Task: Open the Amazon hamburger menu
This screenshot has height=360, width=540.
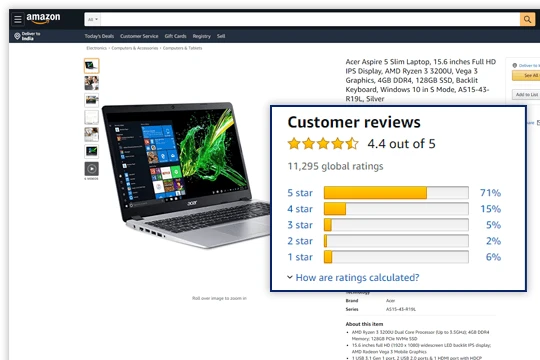Action: click(x=18, y=19)
